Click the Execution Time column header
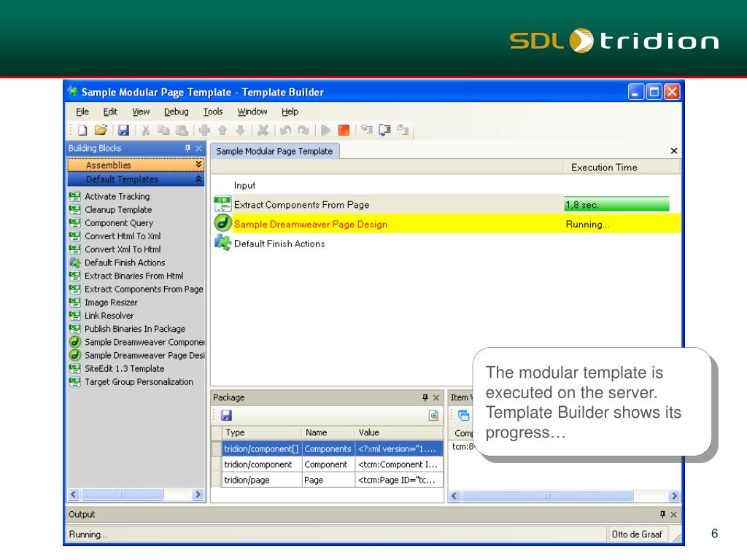Screen dimensions: 747x560 [622, 167]
